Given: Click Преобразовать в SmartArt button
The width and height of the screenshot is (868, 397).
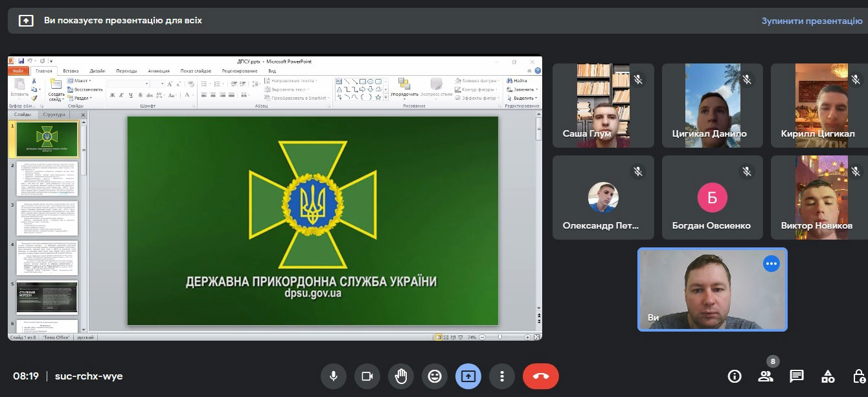Looking at the screenshot, I should [297, 98].
